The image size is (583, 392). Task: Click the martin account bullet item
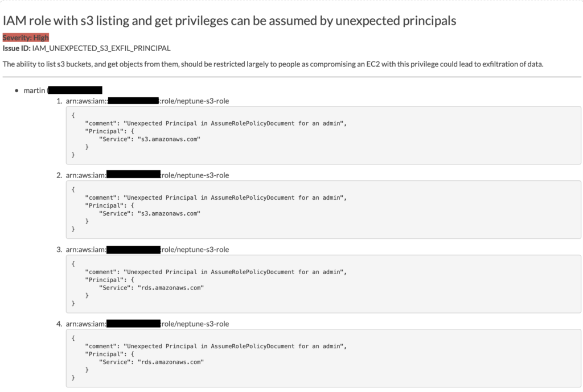[x=63, y=90]
